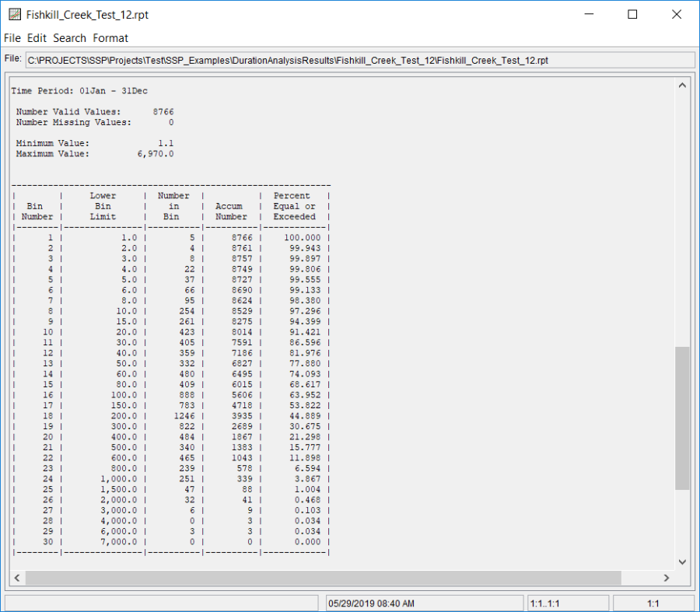Click the percent value 0.000

(307, 542)
